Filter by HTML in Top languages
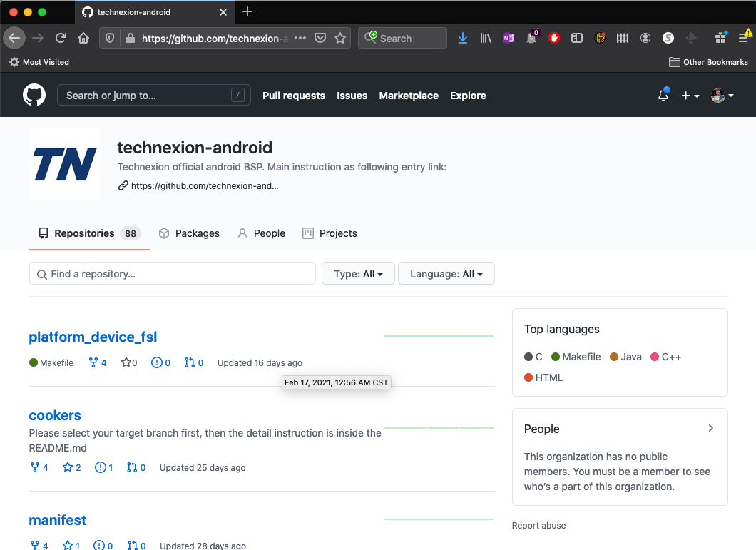 pos(543,377)
